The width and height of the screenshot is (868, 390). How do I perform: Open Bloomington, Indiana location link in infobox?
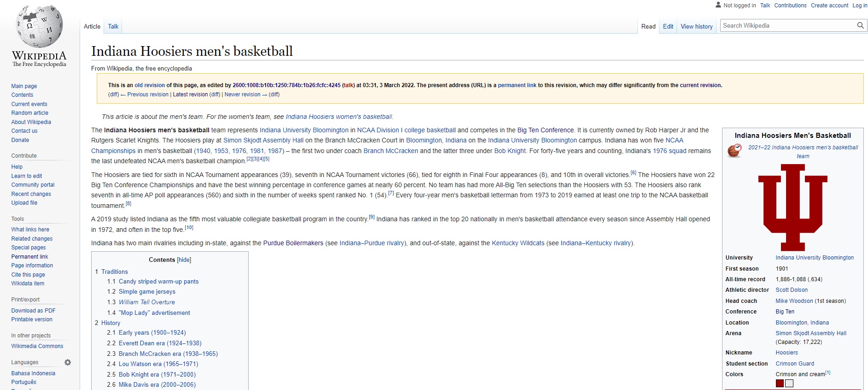802,323
